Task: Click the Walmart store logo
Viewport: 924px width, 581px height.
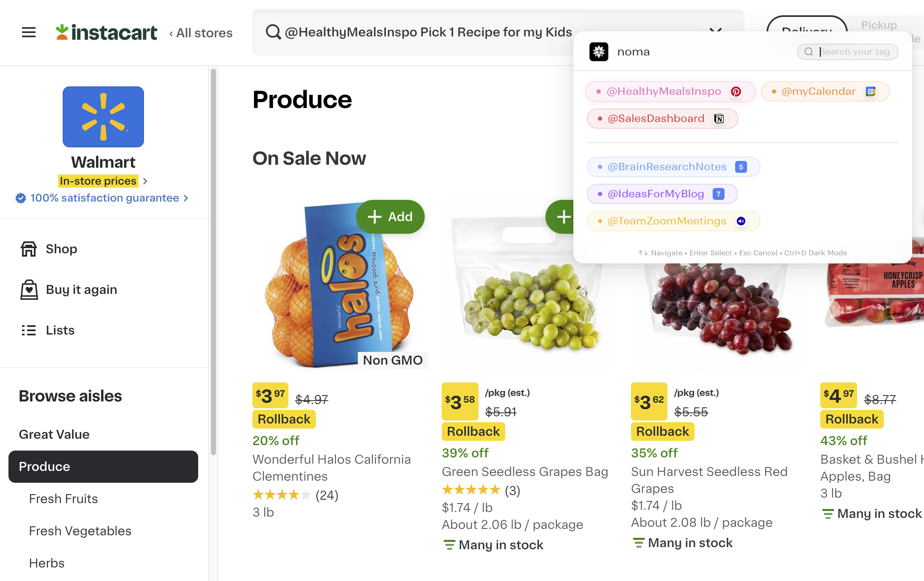Action: pos(103,117)
